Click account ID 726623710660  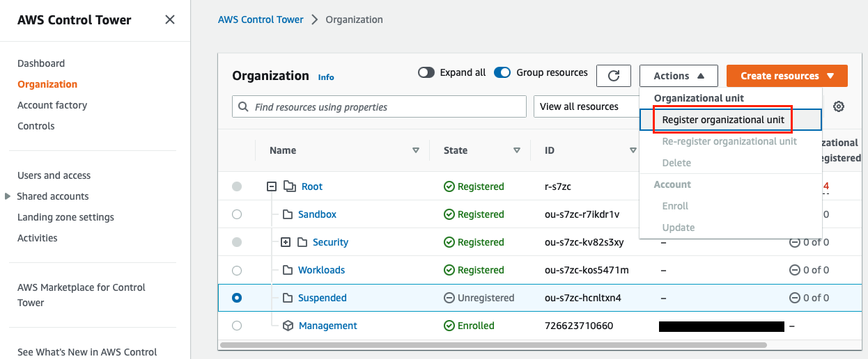pyautogui.click(x=579, y=326)
